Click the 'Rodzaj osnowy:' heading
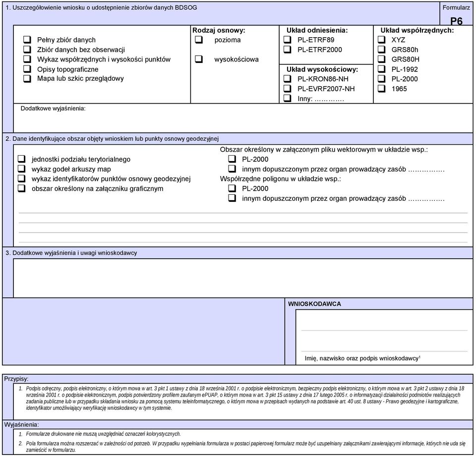Image resolution: width=476 pixels, height=457 pixels. coord(219,30)
